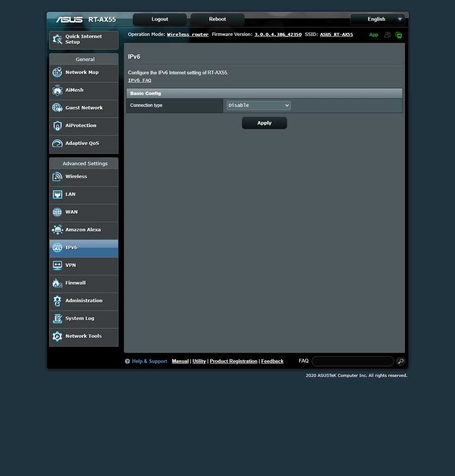
Task: Click the Network Map globe icon
Action: pos(57,73)
